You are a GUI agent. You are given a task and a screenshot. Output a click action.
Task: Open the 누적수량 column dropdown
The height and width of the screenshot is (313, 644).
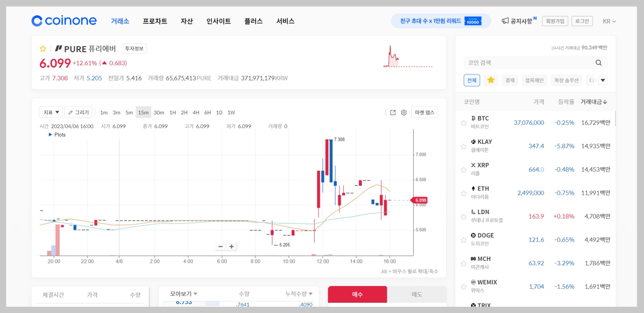click(299, 294)
